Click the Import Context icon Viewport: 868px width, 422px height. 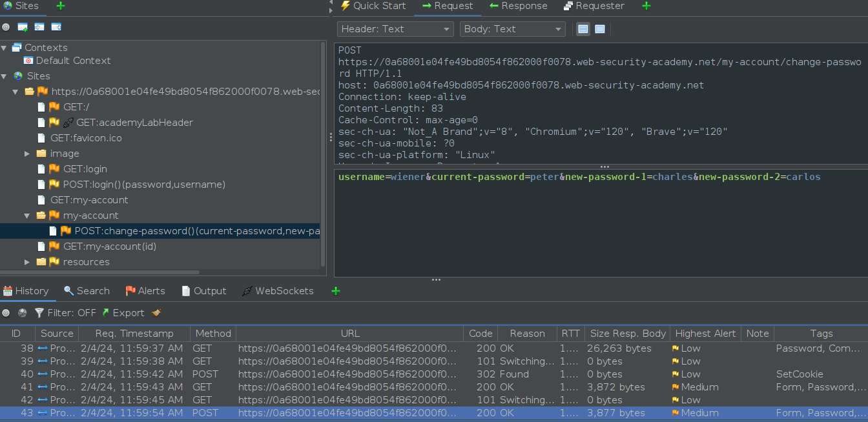pyautogui.click(x=39, y=27)
